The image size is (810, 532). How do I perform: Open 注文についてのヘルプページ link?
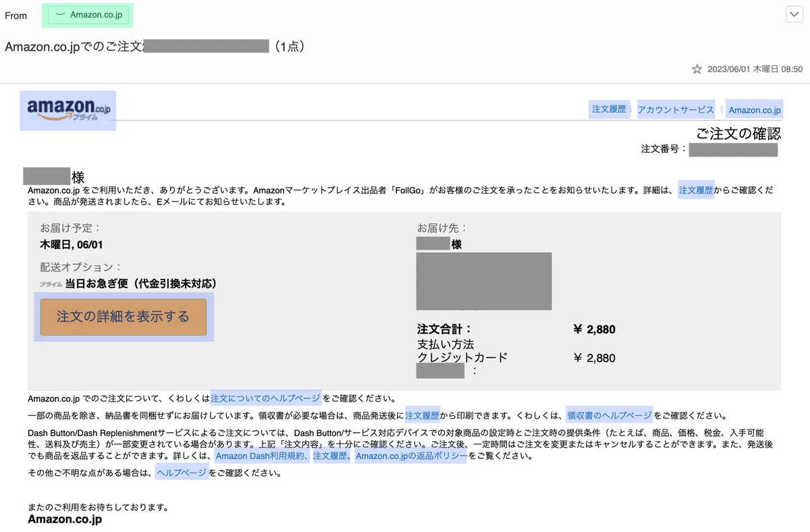(265, 398)
